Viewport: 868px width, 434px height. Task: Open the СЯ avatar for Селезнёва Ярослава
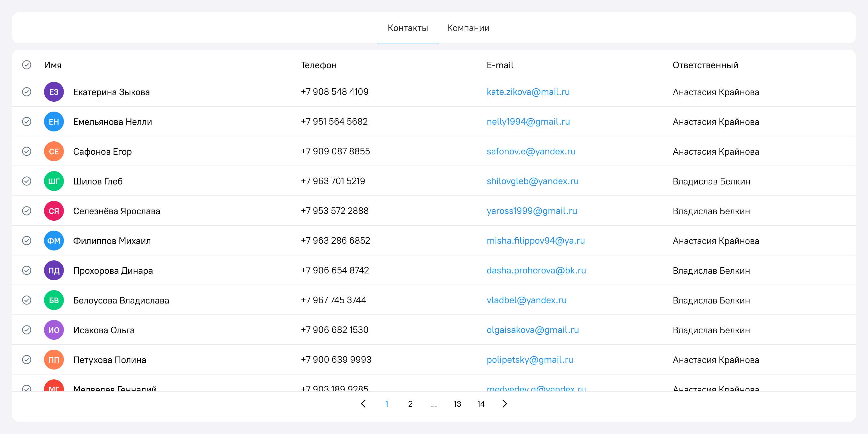click(x=54, y=210)
